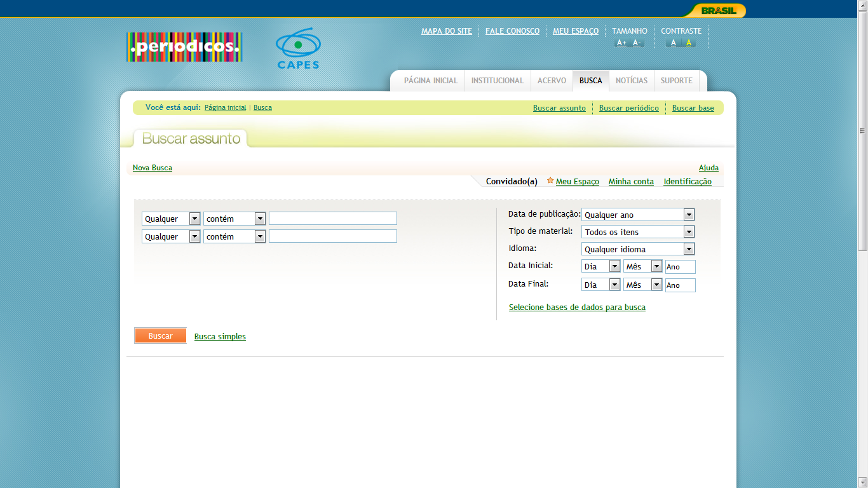Open the MAPA DO SITE link
Viewport: 868px width, 488px height.
pyautogui.click(x=447, y=31)
